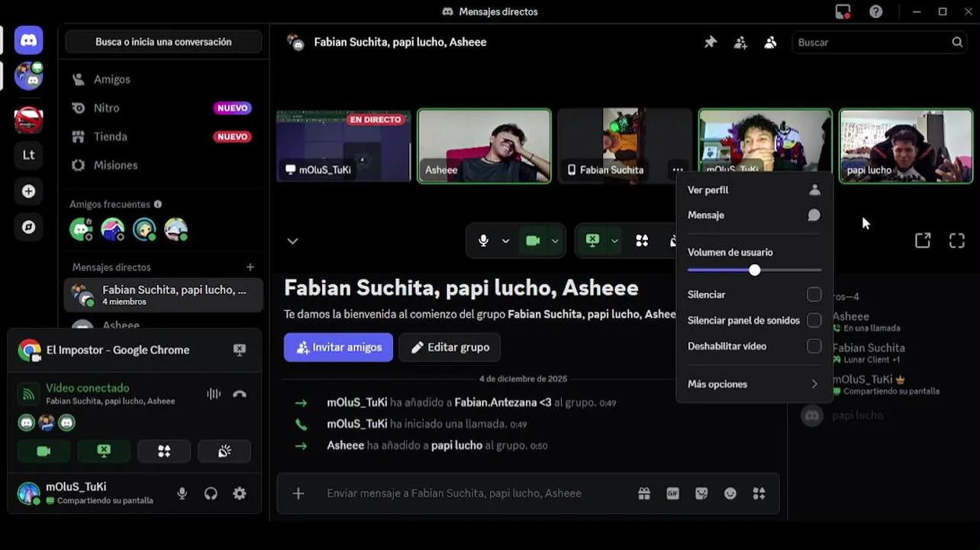980x550 pixels.
Task: Toggle camera in call controls
Action: pyautogui.click(x=533, y=241)
